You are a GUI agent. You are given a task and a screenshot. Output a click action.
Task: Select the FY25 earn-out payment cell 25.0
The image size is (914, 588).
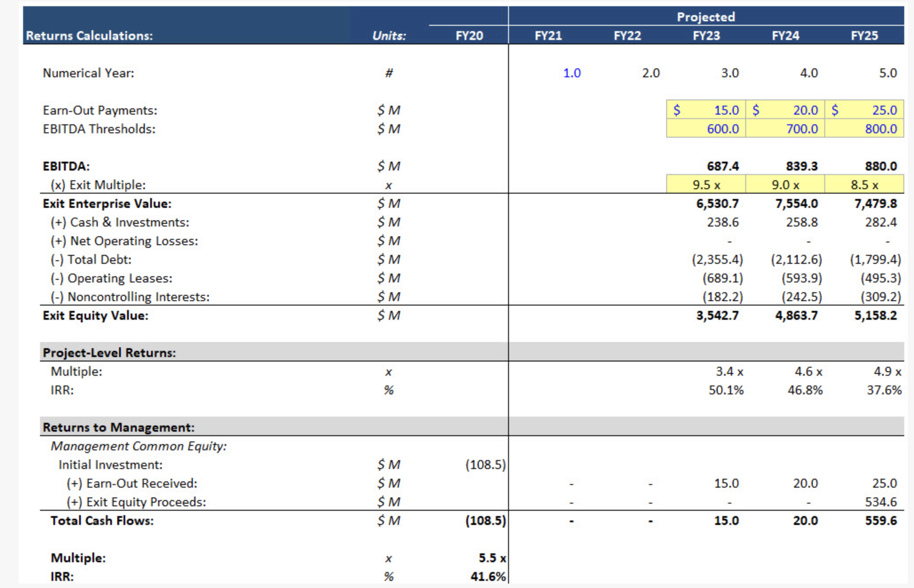864,110
